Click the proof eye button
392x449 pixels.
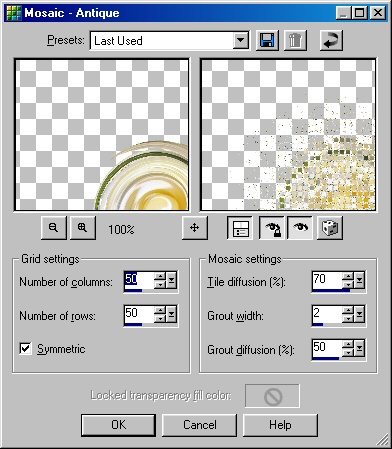pos(300,228)
